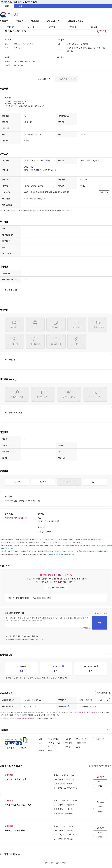Click the 모성보호시설 welfare icon

(x=56, y=341)
